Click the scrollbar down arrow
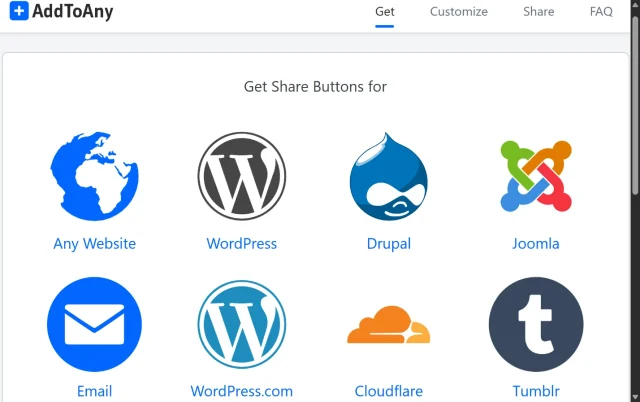Image resolution: width=640 pixels, height=402 pixels. (x=635, y=397)
